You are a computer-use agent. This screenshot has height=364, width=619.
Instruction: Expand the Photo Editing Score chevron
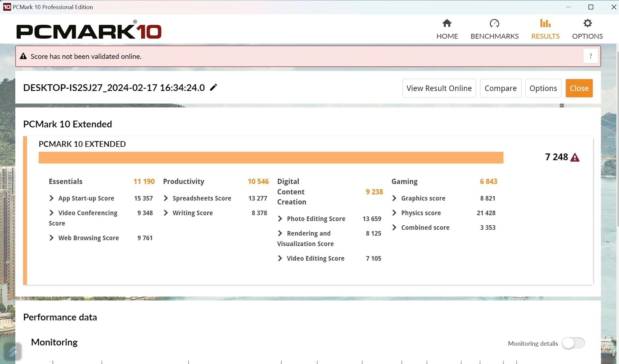point(280,218)
